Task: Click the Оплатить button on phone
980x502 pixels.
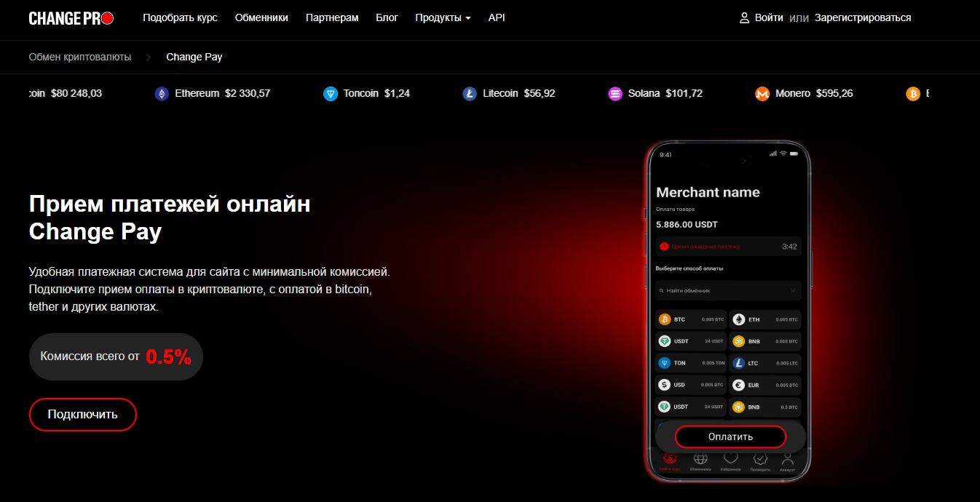Action: pos(730,437)
